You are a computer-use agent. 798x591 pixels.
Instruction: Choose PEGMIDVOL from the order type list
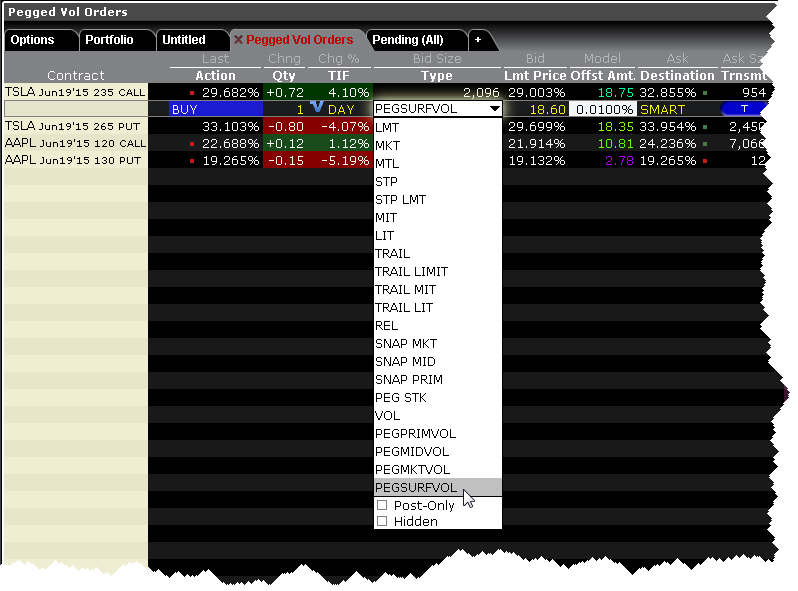pyautogui.click(x=413, y=452)
